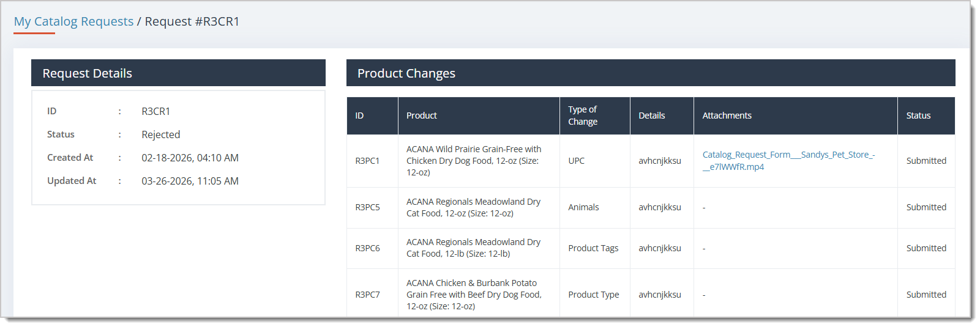Click the Created At field label
This screenshot has height=327, width=980.
tap(70, 158)
